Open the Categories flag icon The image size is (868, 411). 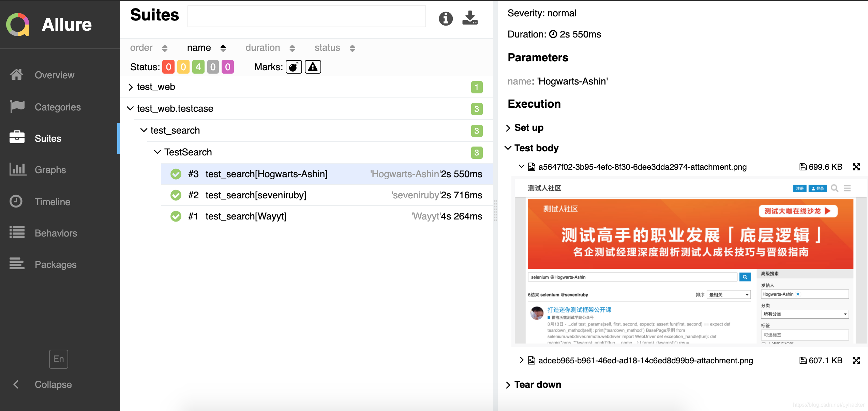(x=17, y=107)
